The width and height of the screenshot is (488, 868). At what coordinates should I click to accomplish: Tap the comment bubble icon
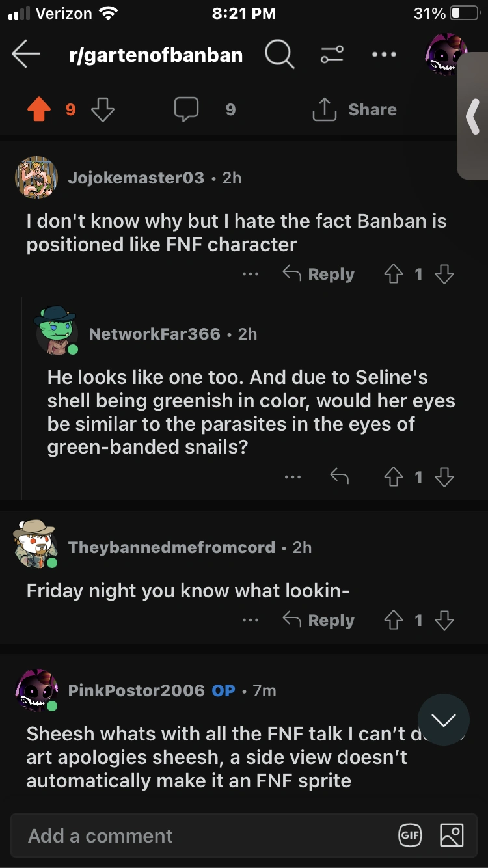(186, 109)
